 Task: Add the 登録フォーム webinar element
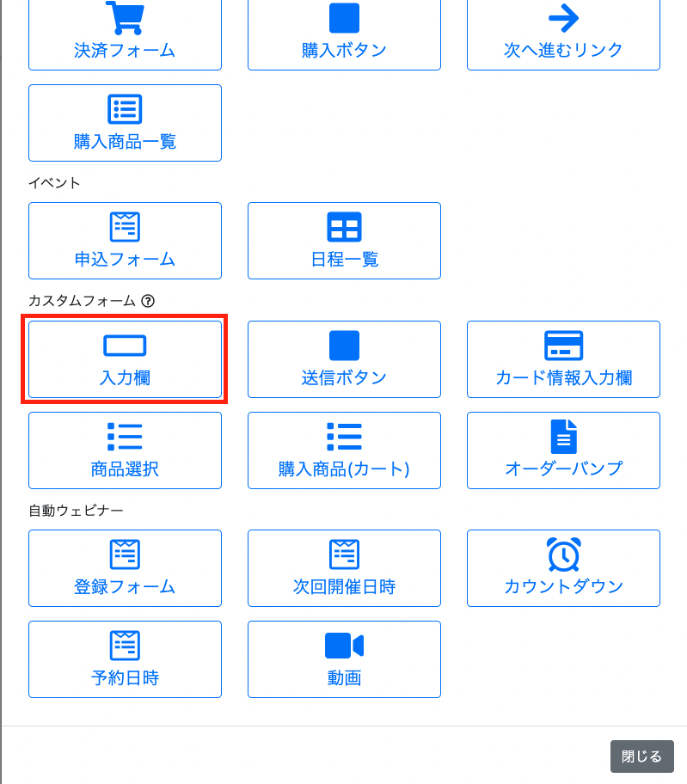[x=125, y=568]
